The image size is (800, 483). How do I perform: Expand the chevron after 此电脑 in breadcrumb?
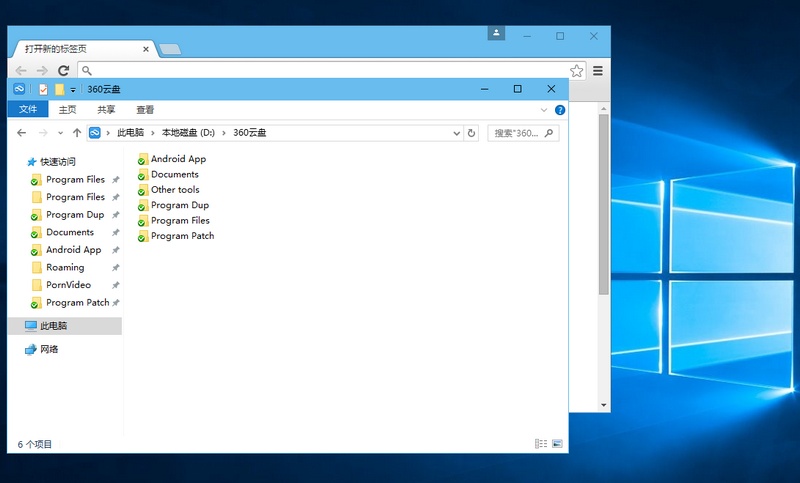coord(153,133)
